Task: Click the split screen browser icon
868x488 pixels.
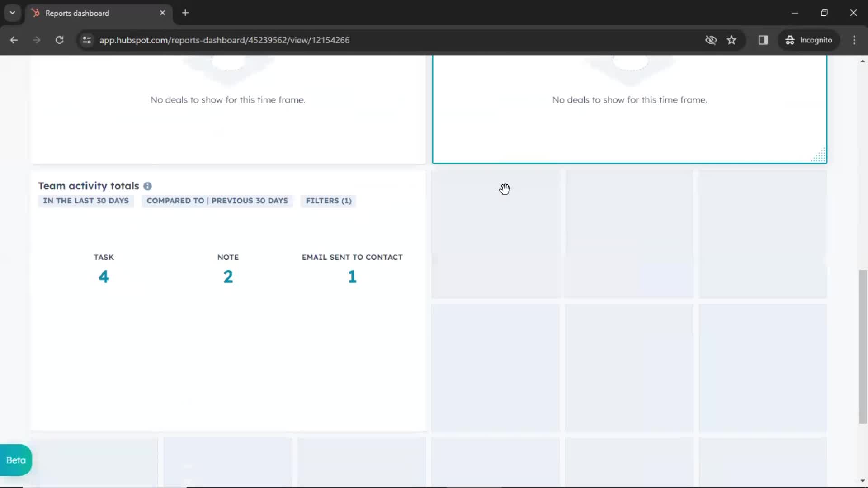Action: pos(763,40)
